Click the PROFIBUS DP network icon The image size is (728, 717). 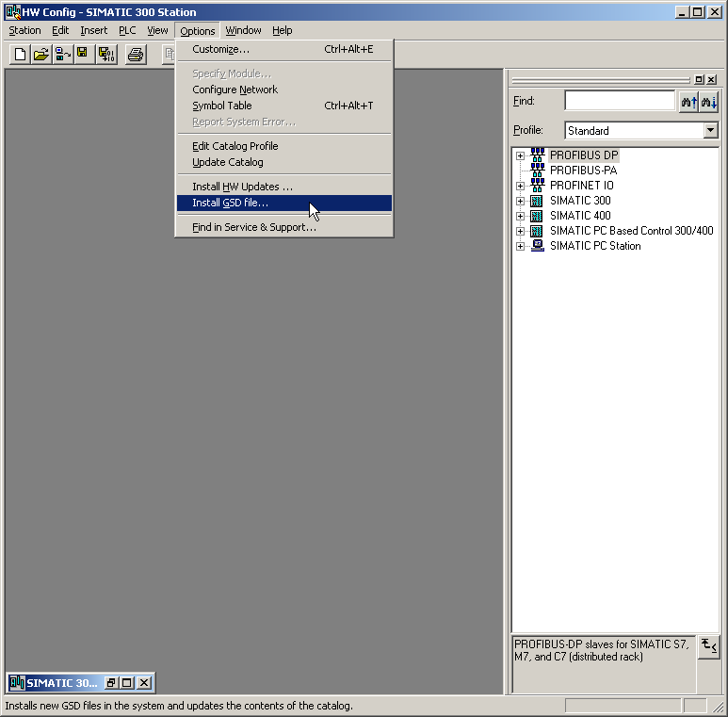[x=537, y=155]
